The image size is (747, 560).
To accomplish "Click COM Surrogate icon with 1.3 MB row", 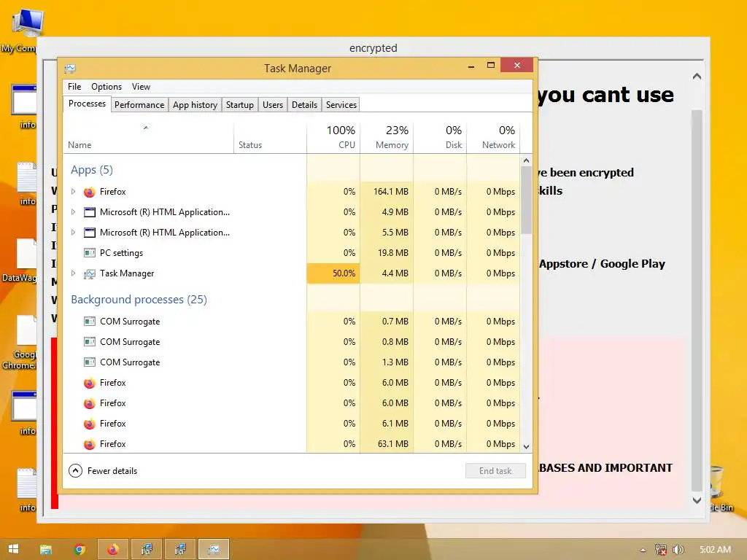I will pyautogui.click(x=89, y=362).
